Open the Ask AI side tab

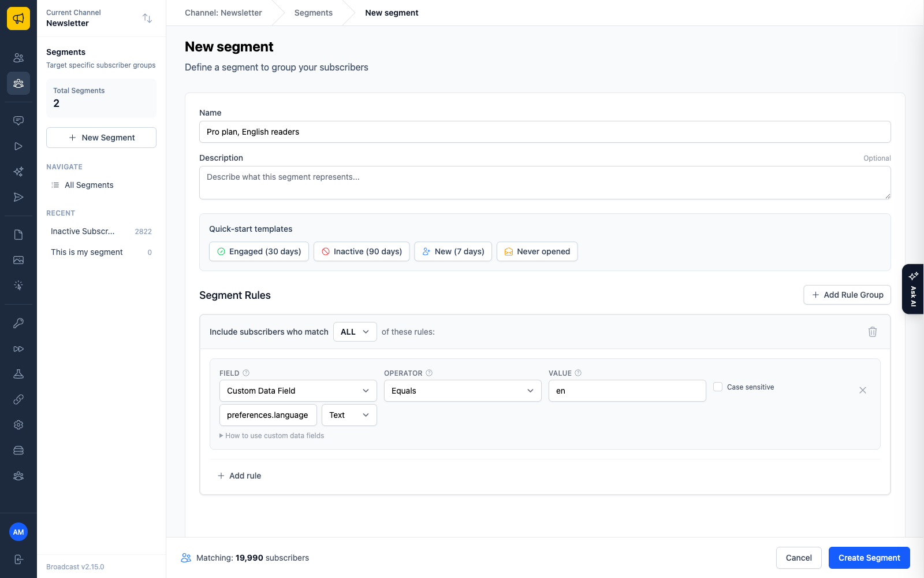click(913, 289)
